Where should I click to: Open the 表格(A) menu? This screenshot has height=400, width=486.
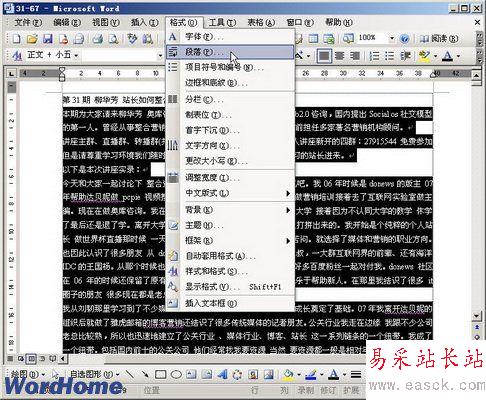click(x=261, y=22)
